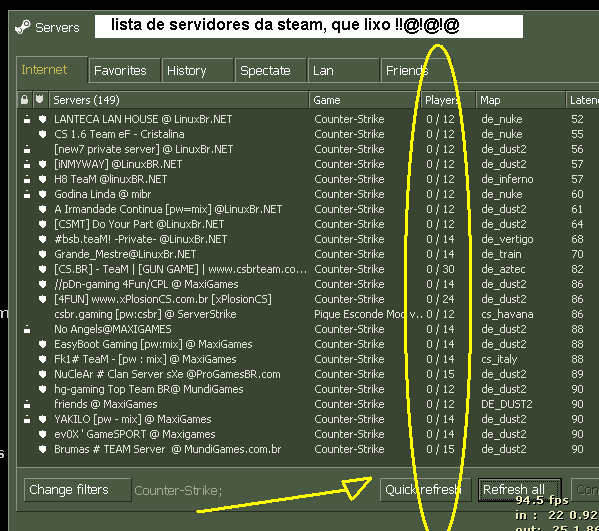
Task: Click DE_DUST2 uppercase map cell
Action: coord(507,404)
